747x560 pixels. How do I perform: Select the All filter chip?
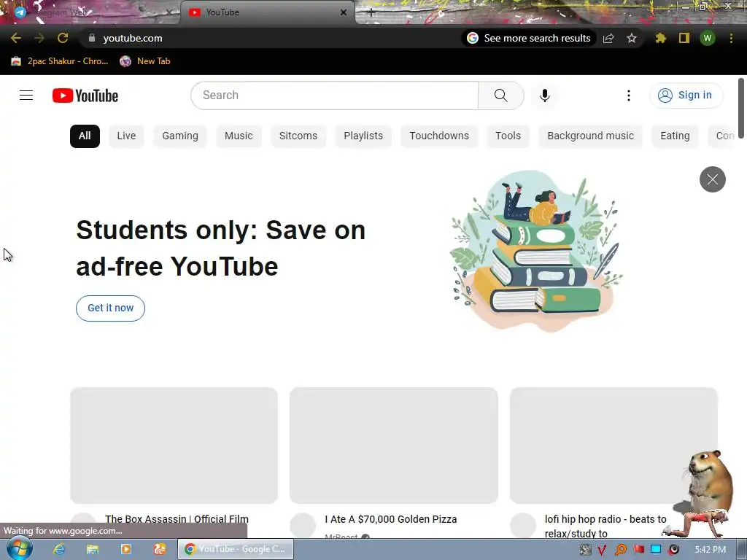85,136
